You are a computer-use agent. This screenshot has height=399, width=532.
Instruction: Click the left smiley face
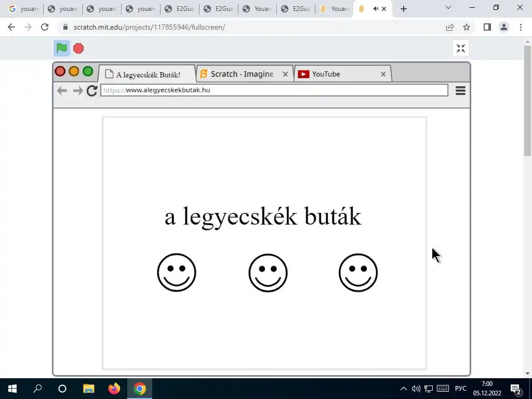tap(177, 272)
